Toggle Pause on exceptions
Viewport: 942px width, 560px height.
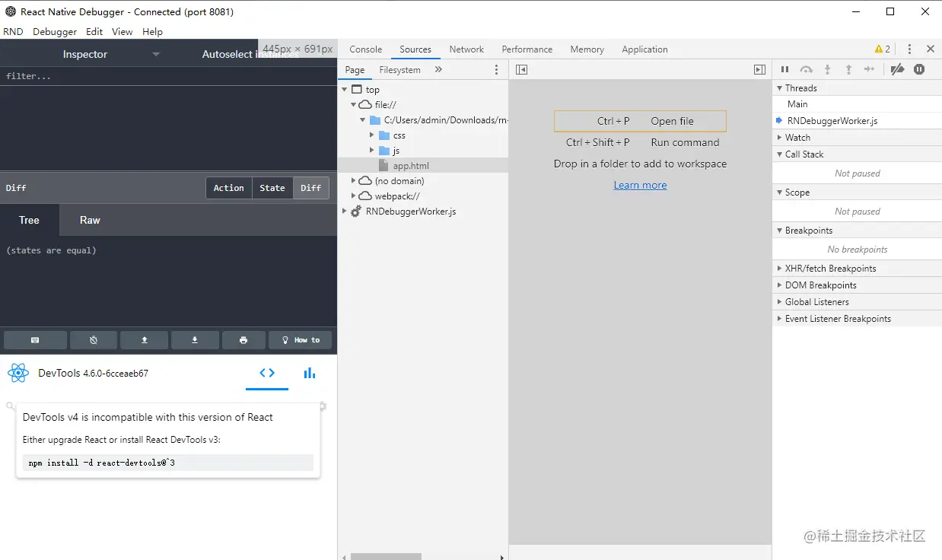click(919, 69)
